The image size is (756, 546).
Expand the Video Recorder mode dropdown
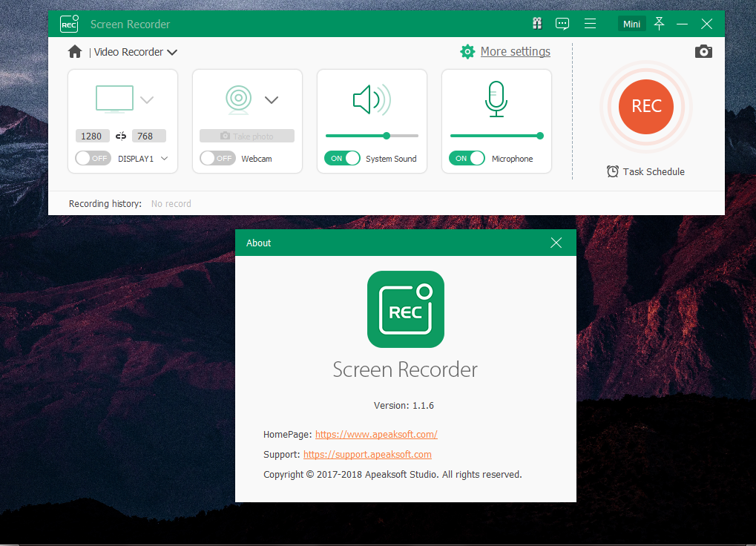[172, 52]
